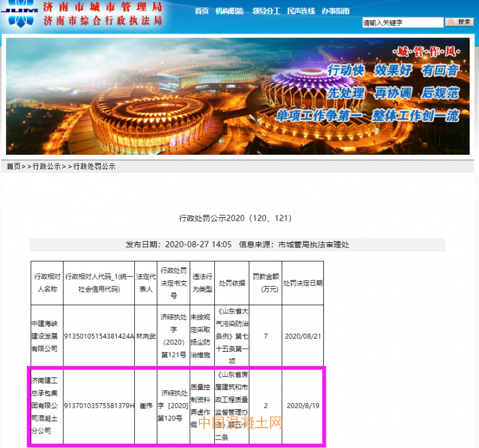The width and height of the screenshot is (479, 448).
Task: Click the 搜索 search button
Action: tap(459, 22)
